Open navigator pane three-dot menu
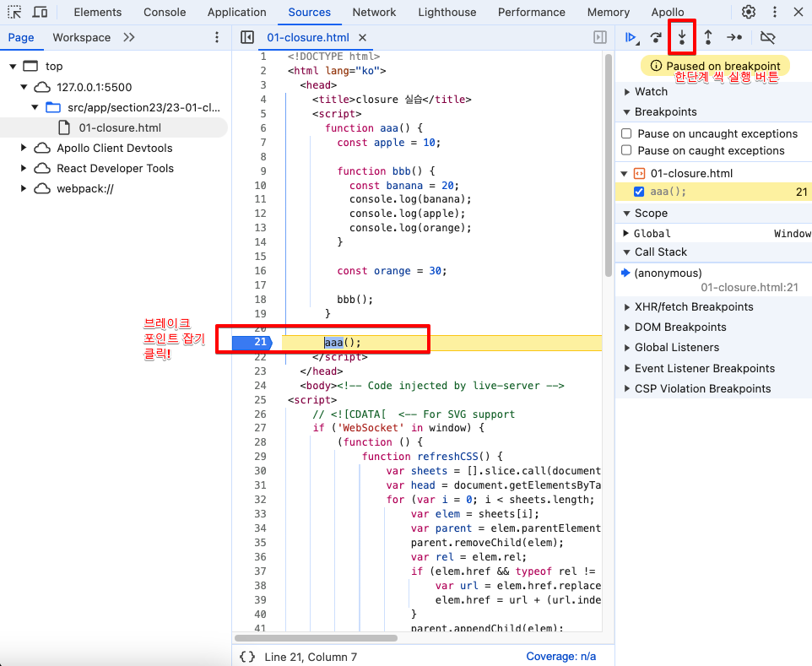The width and height of the screenshot is (812, 666). [x=217, y=37]
